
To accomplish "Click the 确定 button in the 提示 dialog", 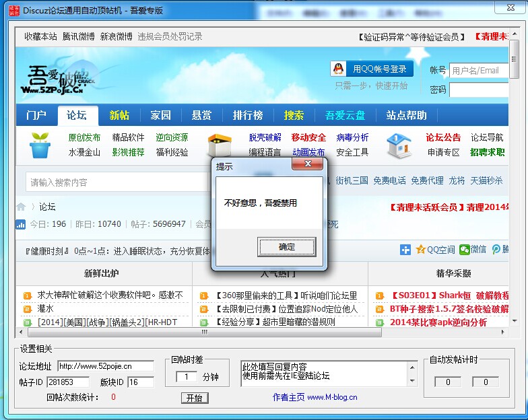I will 287,246.
